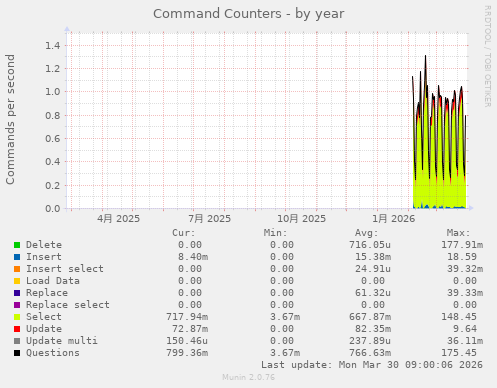
Task: Click the 'Avg:' column header
Action: tap(366, 233)
